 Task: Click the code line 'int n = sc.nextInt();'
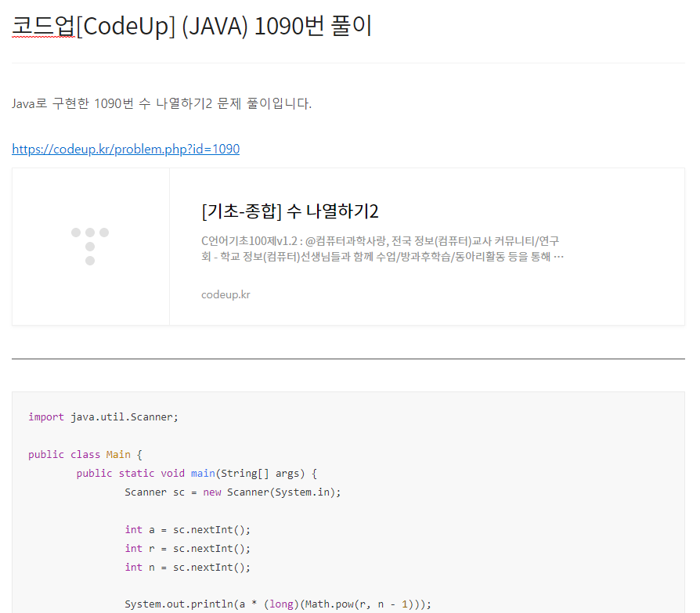187,567
